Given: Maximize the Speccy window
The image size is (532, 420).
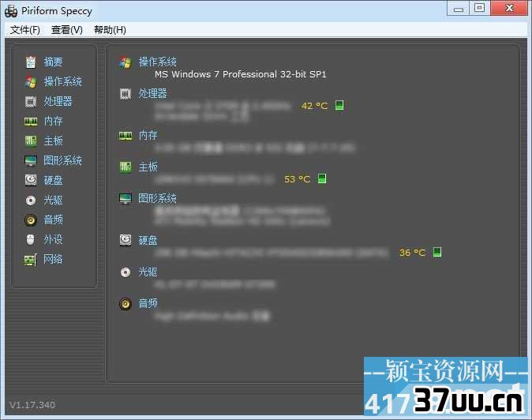Looking at the screenshot, I should [x=479, y=8].
